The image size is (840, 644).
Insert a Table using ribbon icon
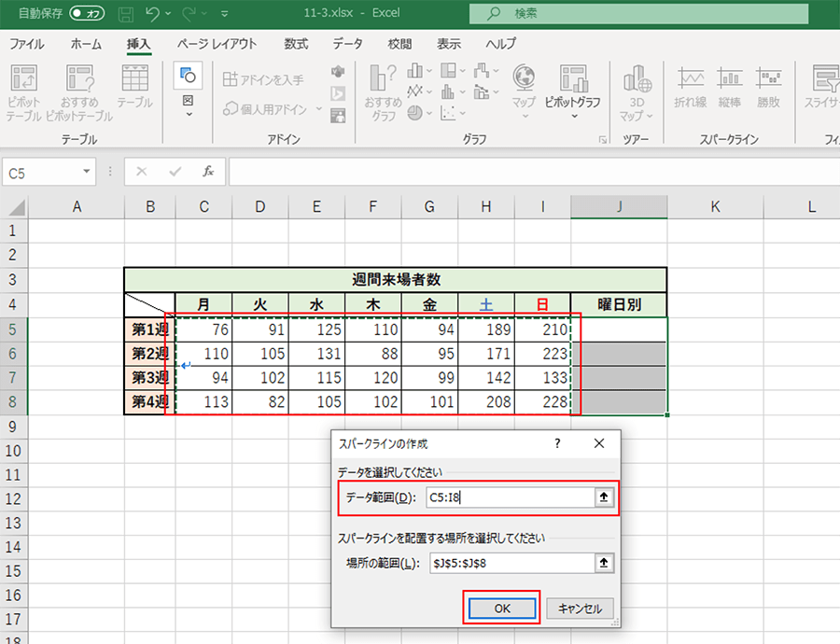click(134, 82)
